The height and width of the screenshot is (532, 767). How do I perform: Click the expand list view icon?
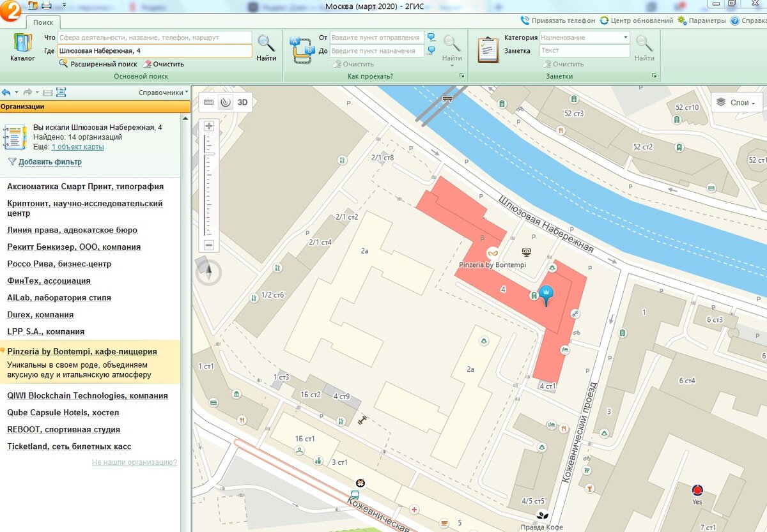pyautogui.click(x=61, y=92)
